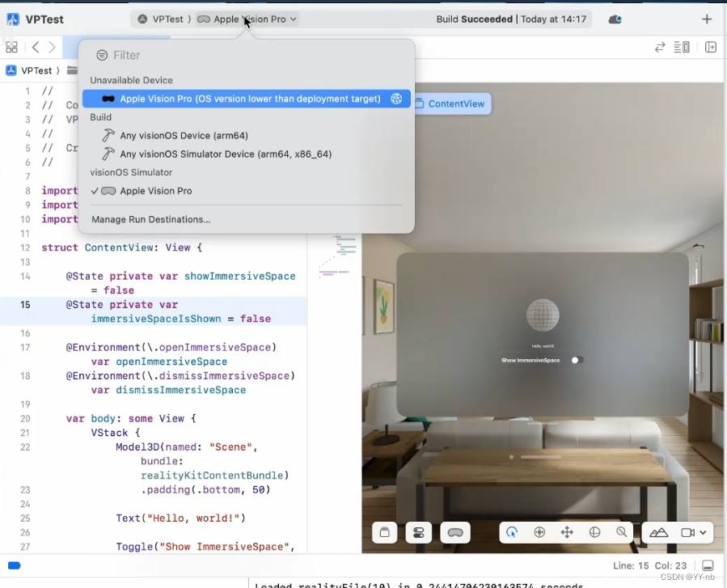Open the Xcode Cloud status icon
The height and width of the screenshot is (588, 727).
(615, 19)
